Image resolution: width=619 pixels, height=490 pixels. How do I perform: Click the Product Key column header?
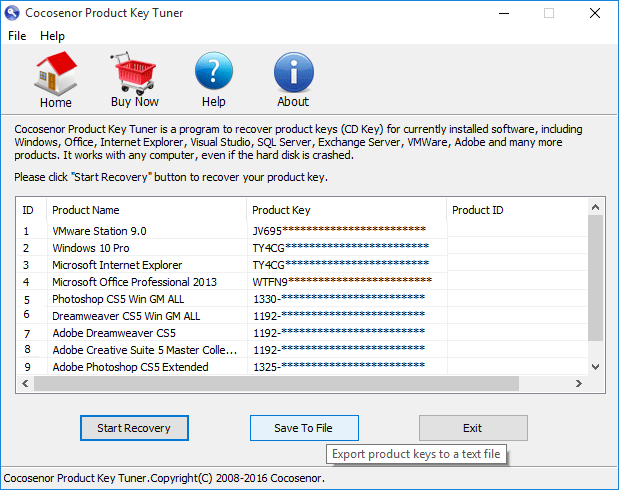click(347, 210)
